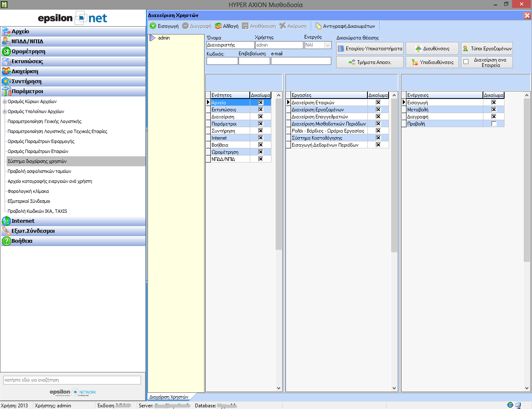Click the Τύποι Εργαζομένων button
Screen dimensions: 532x409
pos(487,49)
